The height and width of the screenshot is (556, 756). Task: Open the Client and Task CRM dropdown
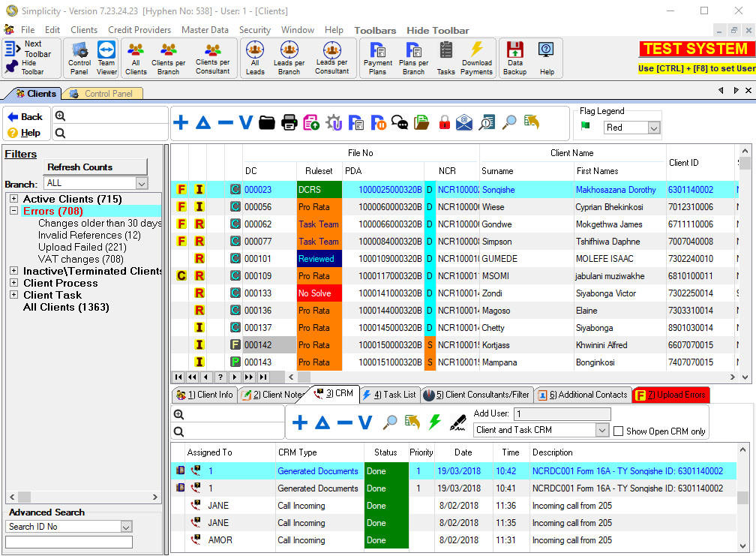[x=601, y=430]
